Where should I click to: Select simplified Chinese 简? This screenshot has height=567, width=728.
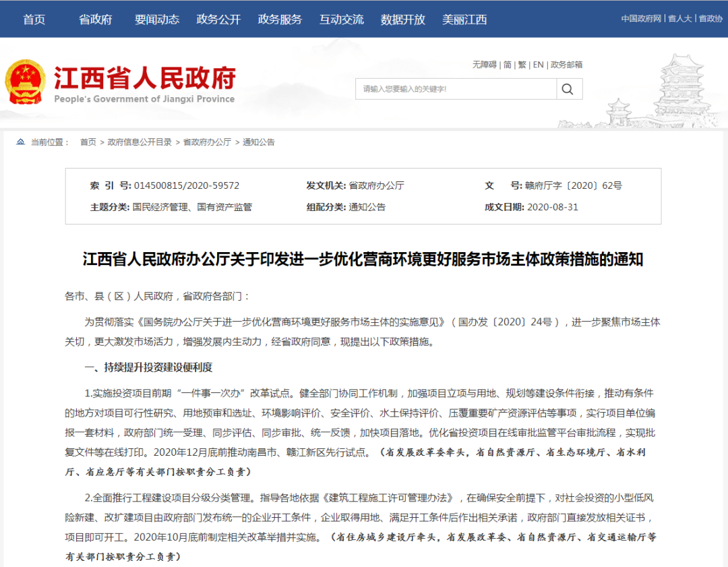pyautogui.click(x=507, y=65)
